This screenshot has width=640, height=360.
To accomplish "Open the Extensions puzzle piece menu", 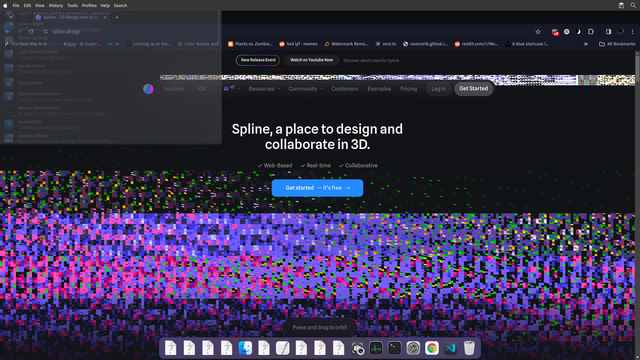I will tap(591, 32).
